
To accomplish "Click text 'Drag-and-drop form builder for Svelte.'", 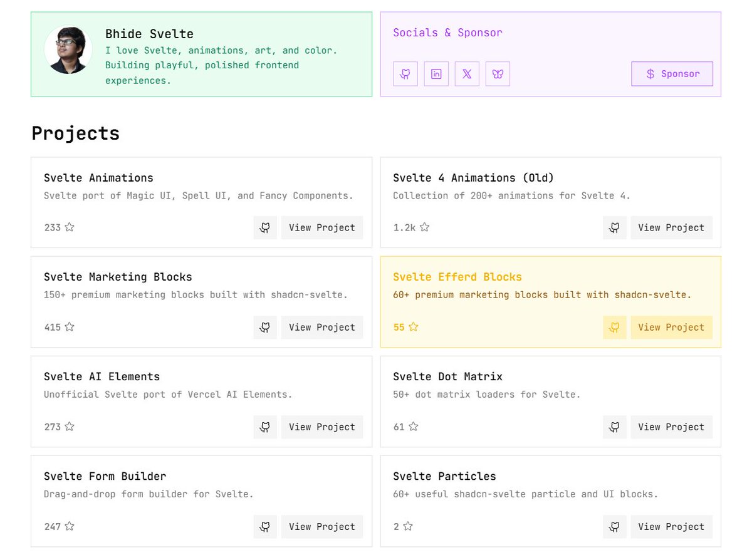I will [x=149, y=494].
